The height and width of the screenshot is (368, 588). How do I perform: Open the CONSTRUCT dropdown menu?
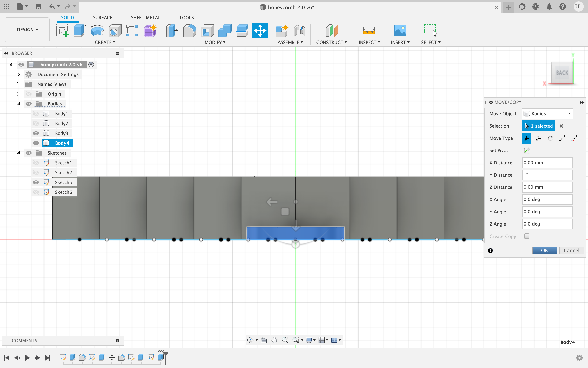(332, 42)
